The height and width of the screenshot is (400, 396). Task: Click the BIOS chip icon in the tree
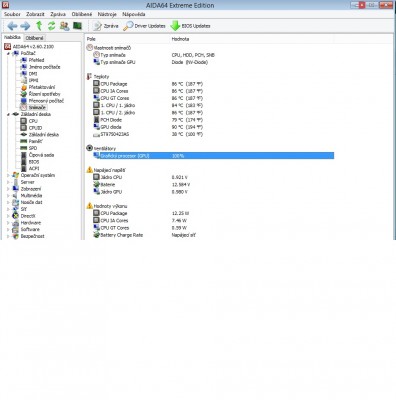[24, 162]
